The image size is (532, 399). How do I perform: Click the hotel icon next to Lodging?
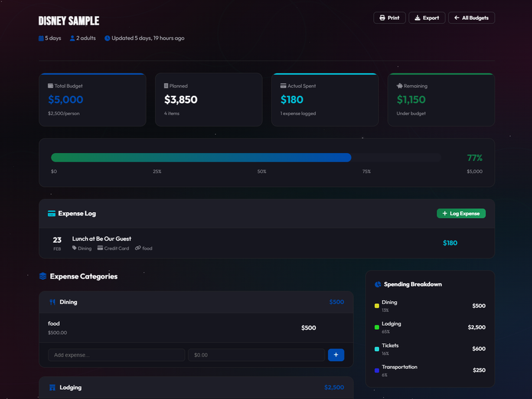pos(53,387)
